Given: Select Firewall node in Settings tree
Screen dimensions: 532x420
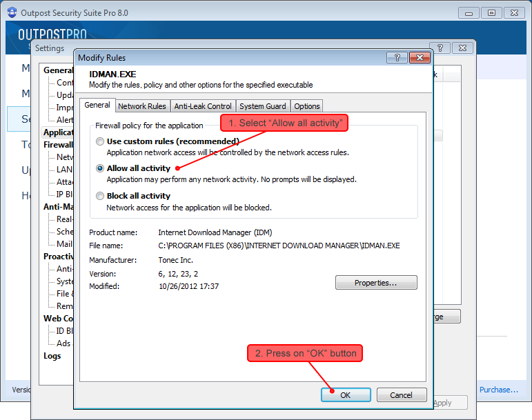Looking at the screenshot, I should (59, 145).
